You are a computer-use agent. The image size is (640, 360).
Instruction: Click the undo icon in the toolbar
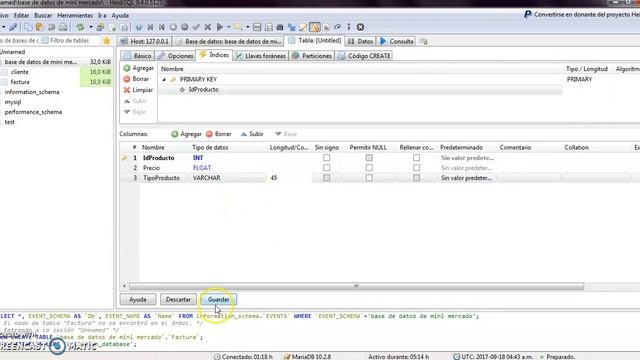pyautogui.click(x=51, y=27)
